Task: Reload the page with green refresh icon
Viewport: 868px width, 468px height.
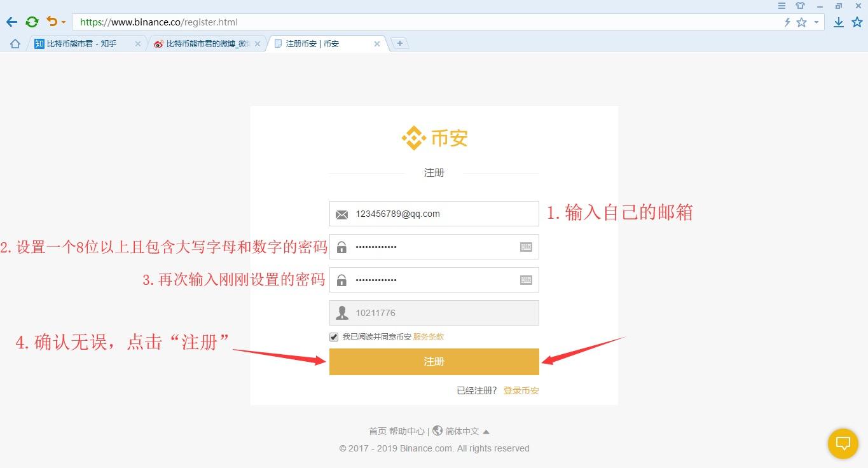Action: (x=32, y=22)
